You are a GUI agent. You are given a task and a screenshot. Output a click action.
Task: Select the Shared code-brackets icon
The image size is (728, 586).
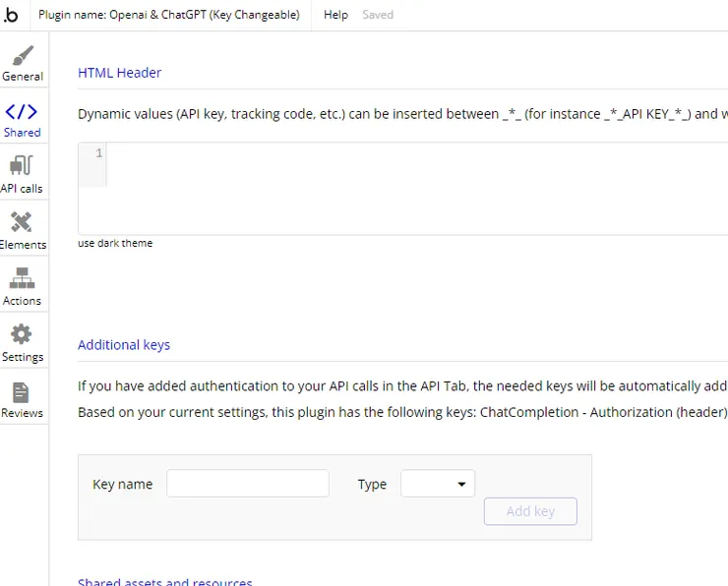[22, 112]
